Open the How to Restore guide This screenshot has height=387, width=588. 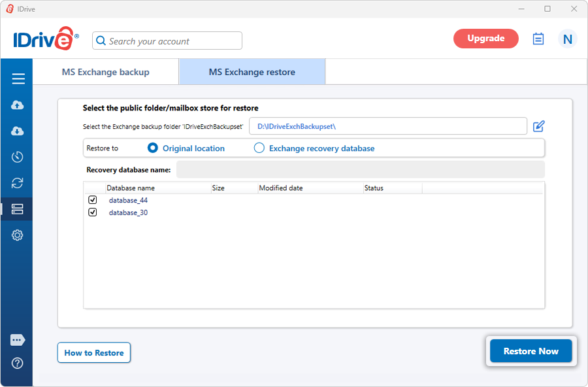coord(93,352)
